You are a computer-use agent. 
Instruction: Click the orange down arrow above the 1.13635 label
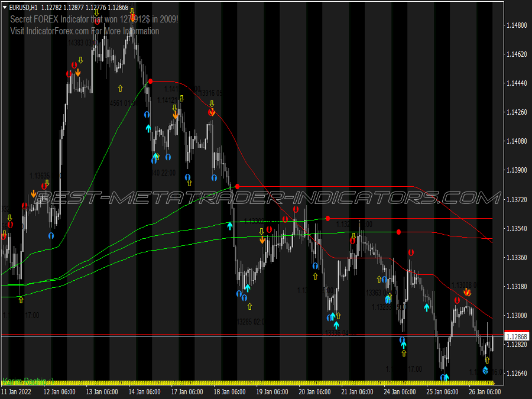[33, 194]
